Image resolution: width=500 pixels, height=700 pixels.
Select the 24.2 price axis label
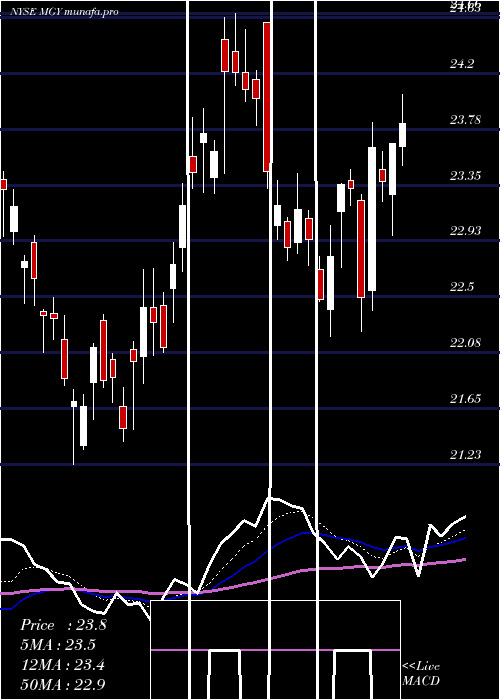(x=462, y=64)
